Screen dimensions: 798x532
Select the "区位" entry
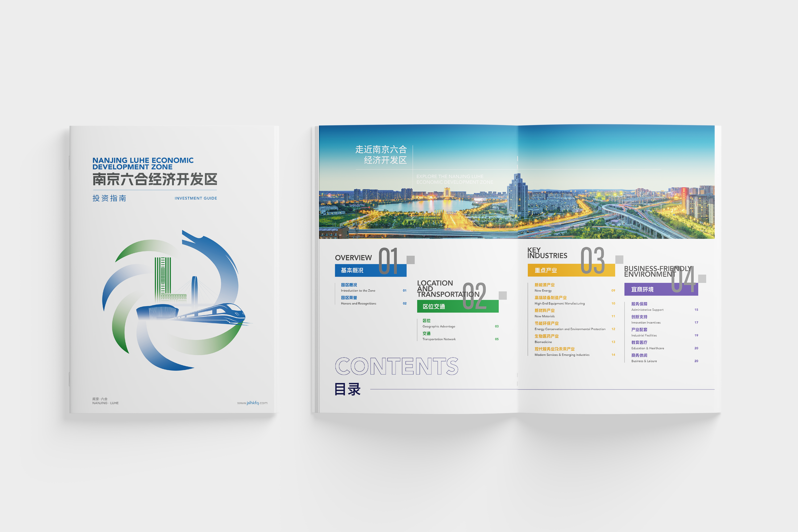pyautogui.click(x=426, y=321)
